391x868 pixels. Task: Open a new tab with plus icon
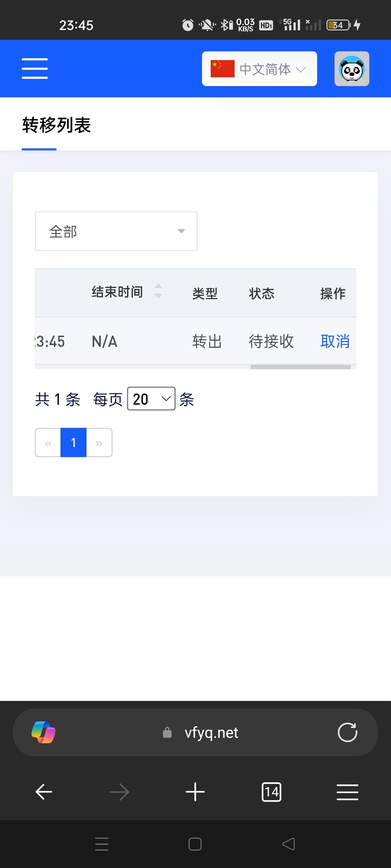pyautogui.click(x=195, y=792)
